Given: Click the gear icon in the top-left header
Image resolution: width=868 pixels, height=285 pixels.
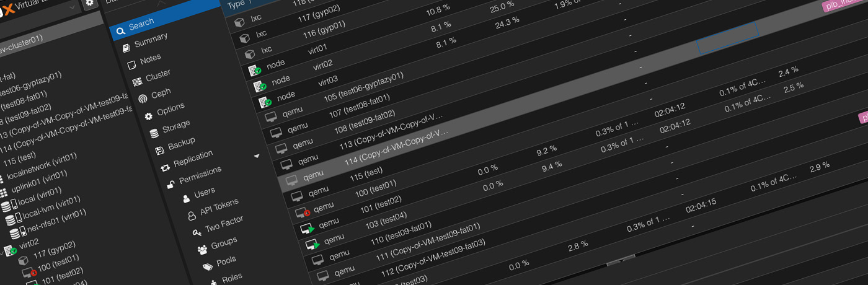Looking at the screenshot, I should coord(90,3).
